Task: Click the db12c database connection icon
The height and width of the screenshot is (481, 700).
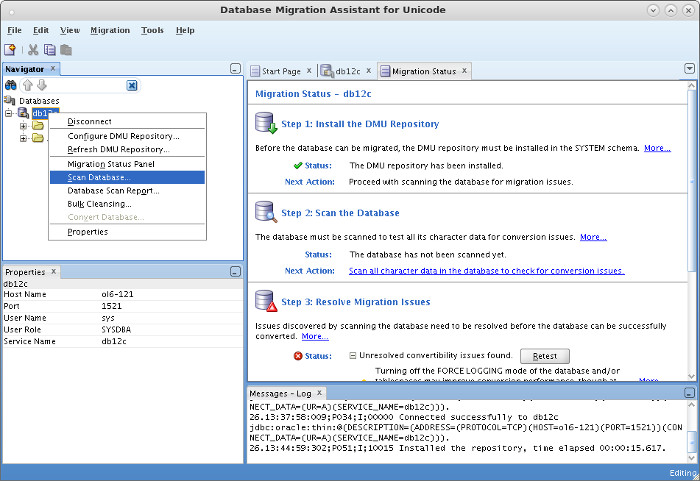Action: pos(23,113)
